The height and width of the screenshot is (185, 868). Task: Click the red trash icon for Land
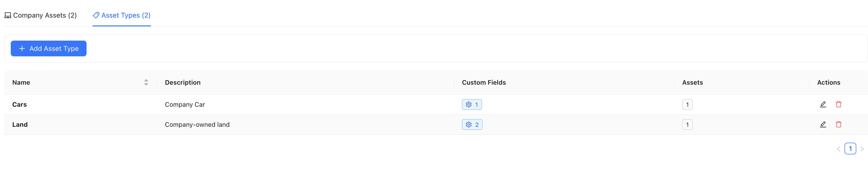point(839,124)
